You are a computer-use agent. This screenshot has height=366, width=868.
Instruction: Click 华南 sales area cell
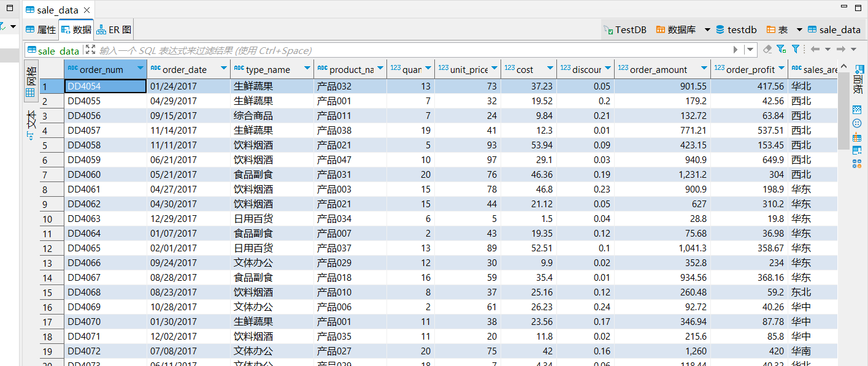click(x=813, y=351)
